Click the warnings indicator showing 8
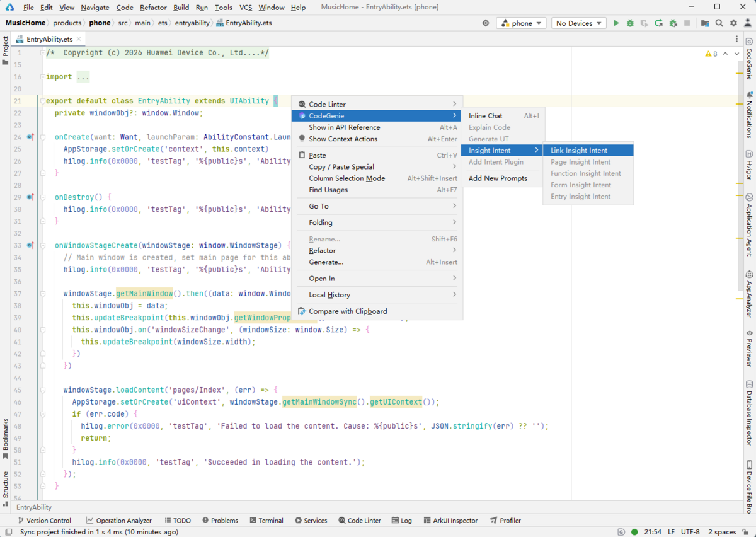Viewport: 756px width, 537px height. click(x=711, y=54)
